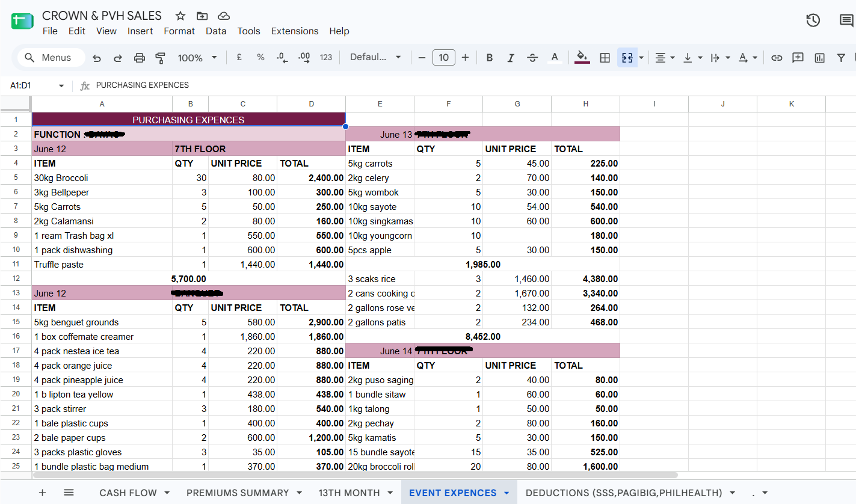The image size is (856, 504).
Task: Star this spreadsheet
Action: coord(180,16)
